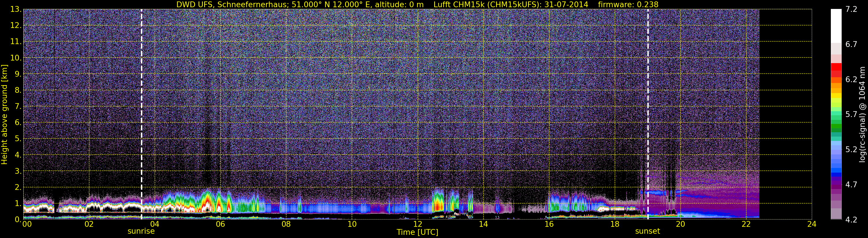The width and height of the screenshot is (868, 238).
Task: Click the 20 time axis tick label
Action: coord(680,224)
